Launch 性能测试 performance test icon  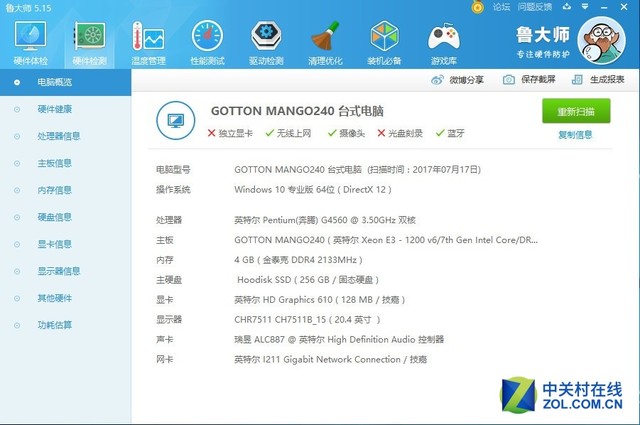click(x=207, y=43)
